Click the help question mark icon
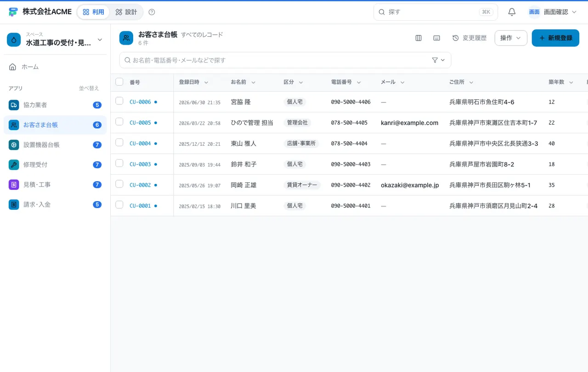 click(x=152, y=12)
